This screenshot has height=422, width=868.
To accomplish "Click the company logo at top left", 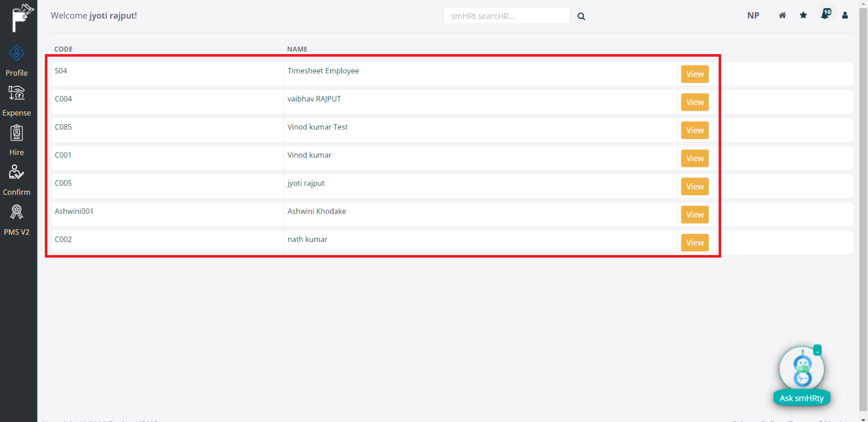I will [x=22, y=17].
